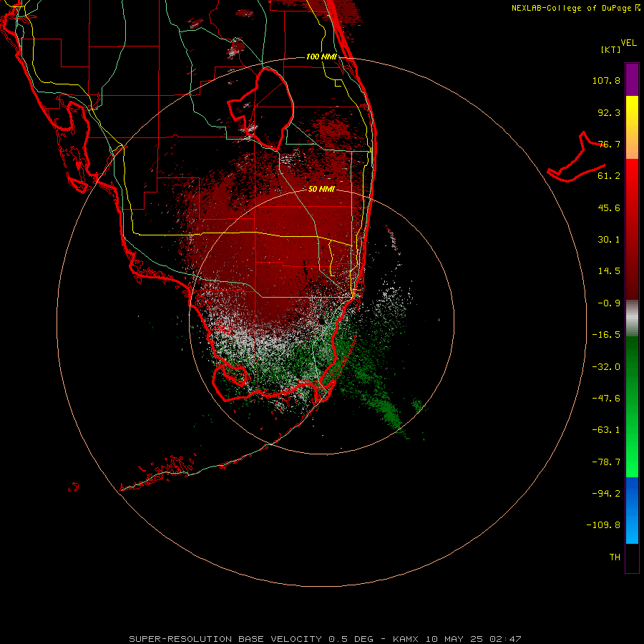Click the purple segment of the color bar
This screenshot has height=644, width=644.
pos(632,79)
